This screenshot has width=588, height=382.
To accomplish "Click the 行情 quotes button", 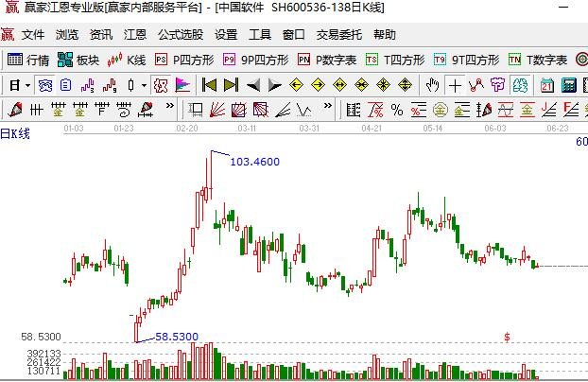I will click(28, 60).
